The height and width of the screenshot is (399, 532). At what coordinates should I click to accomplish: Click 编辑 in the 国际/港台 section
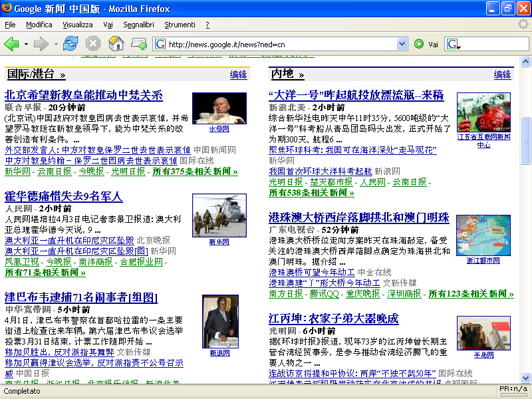pos(238,74)
